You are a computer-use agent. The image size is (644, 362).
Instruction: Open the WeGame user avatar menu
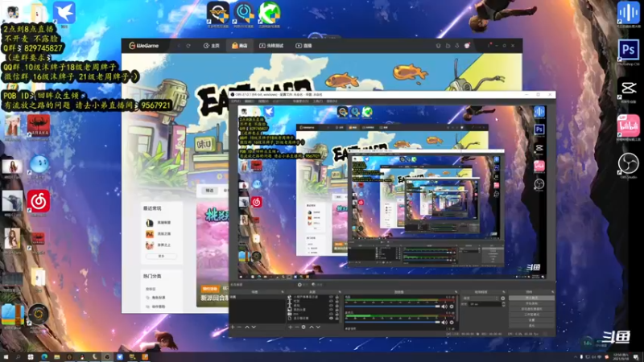467,46
